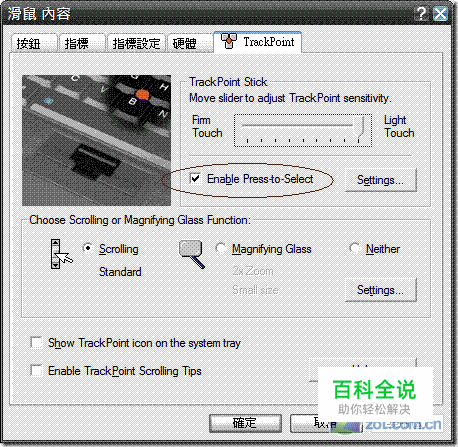Click the TrackPoint sensitivity slider thumb
This screenshot has width=458, height=447.
[359, 127]
